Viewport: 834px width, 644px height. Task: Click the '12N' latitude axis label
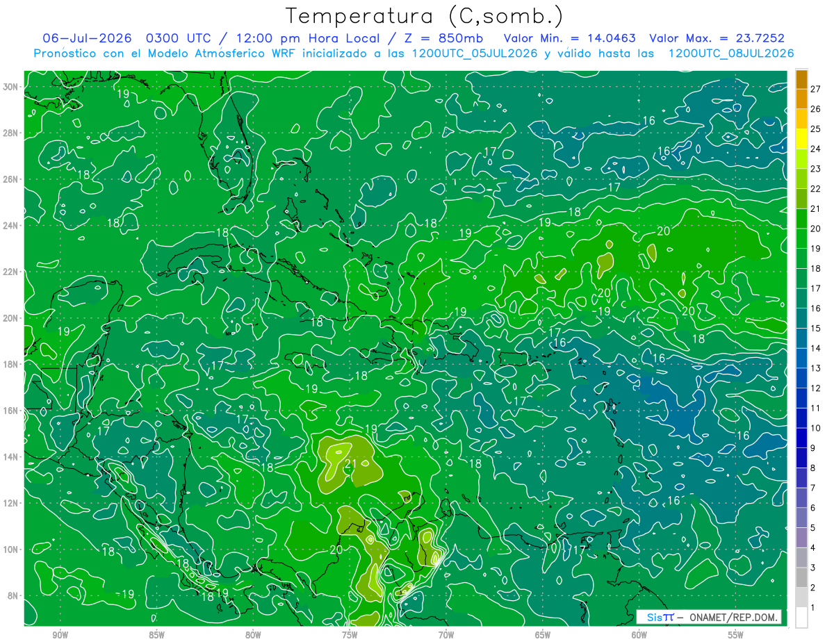coord(12,503)
